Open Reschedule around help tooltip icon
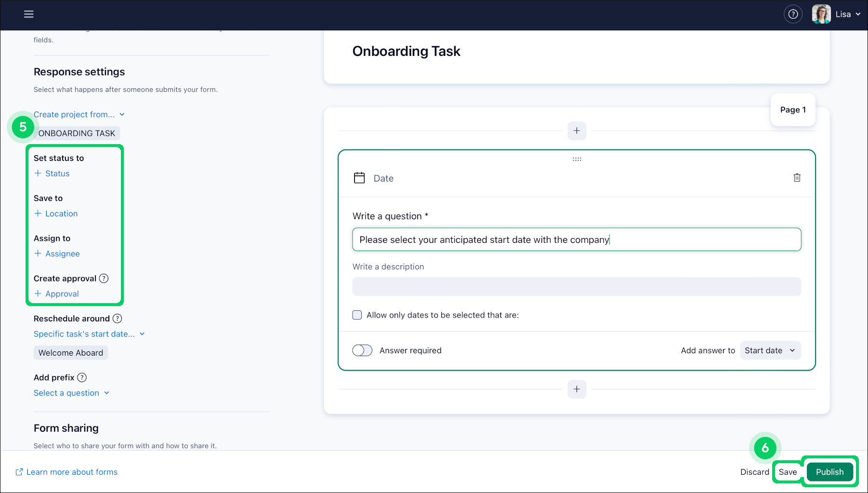This screenshot has width=868, height=493. pyautogui.click(x=117, y=319)
